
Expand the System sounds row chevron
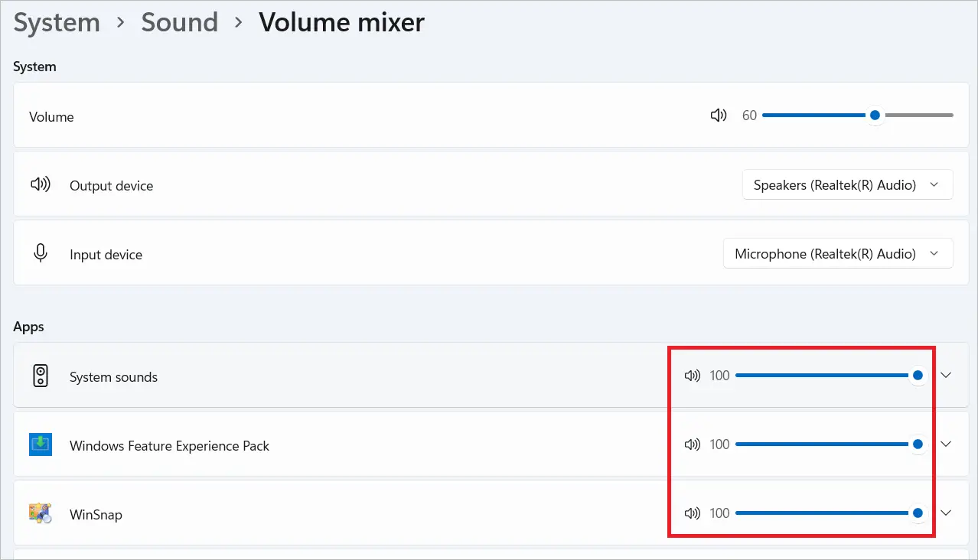click(x=946, y=376)
